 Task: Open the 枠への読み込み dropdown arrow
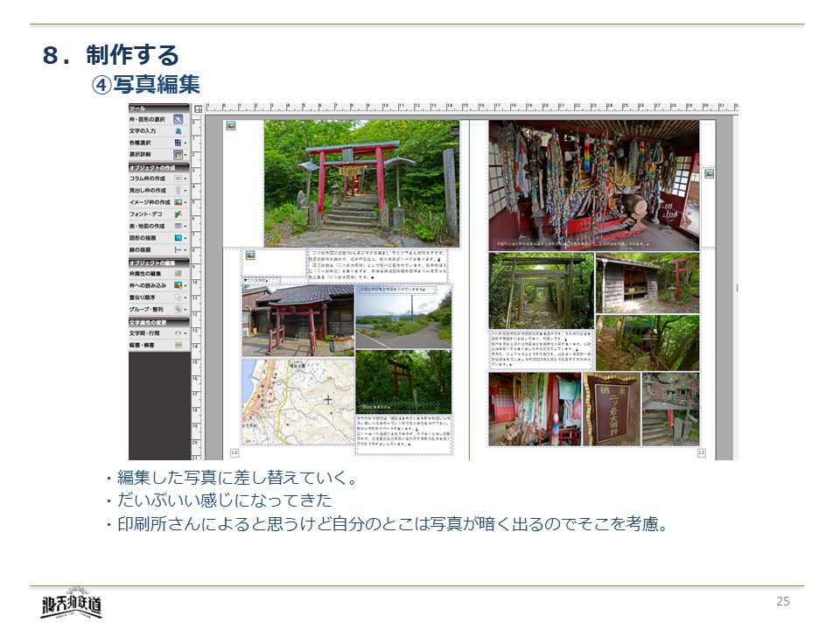coord(185,285)
